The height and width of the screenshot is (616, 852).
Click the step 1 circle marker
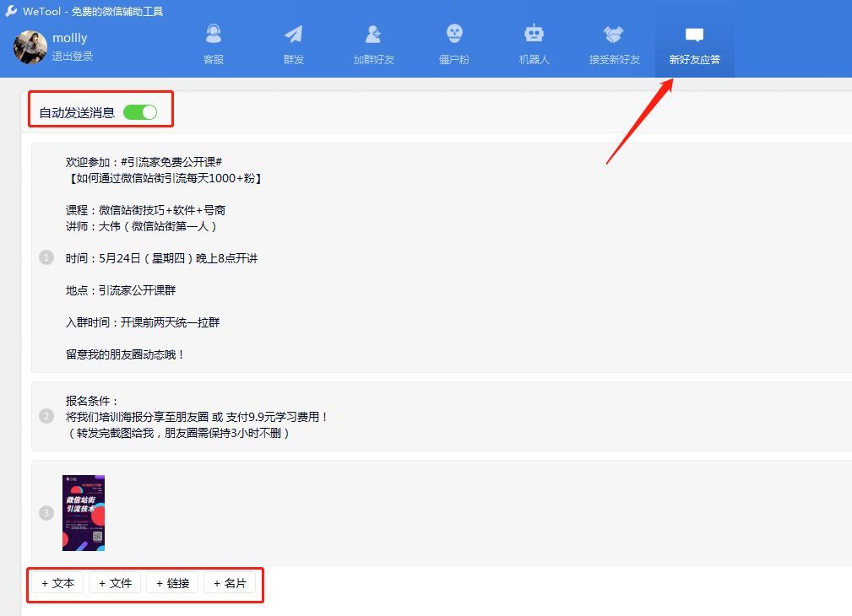point(45,257)
